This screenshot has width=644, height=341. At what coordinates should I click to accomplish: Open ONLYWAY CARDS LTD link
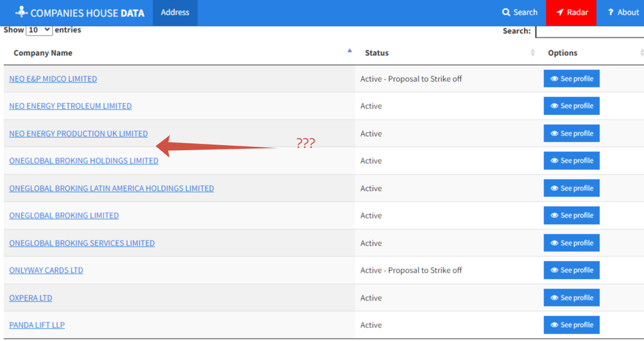(x=46, y=270)
